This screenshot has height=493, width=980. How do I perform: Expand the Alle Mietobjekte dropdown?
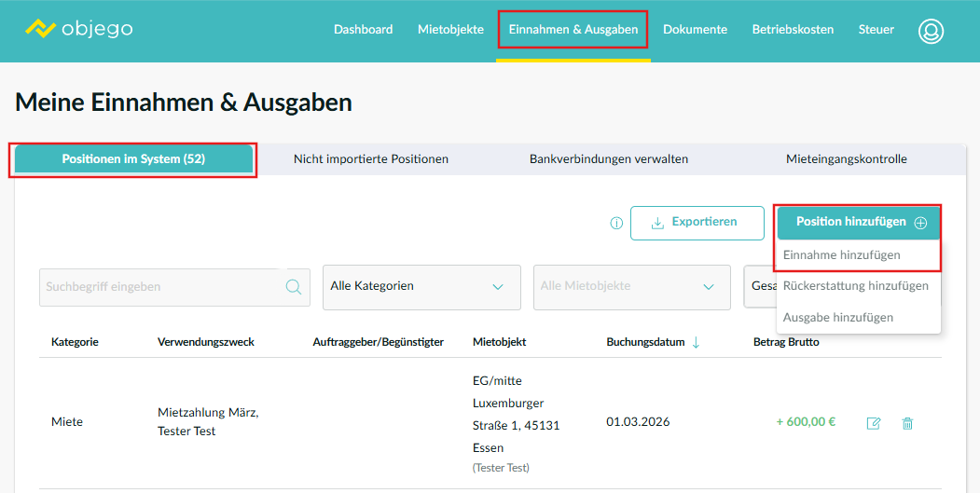[x=631, y=287]
